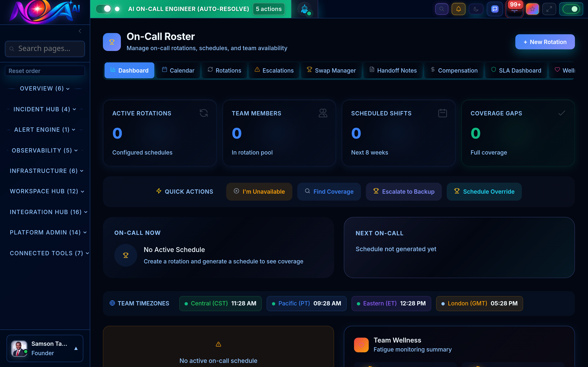Click the Search pages input field
This screenshot has width=588, height=367.
45,49
